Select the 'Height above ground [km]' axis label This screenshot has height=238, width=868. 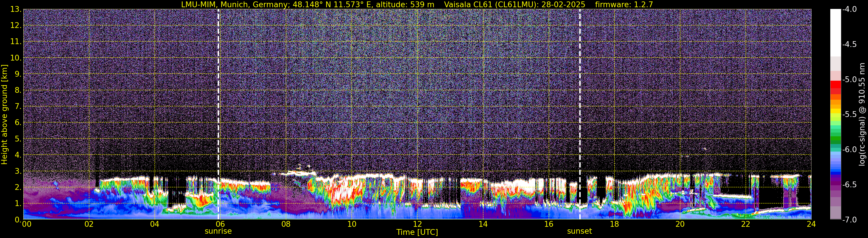pyautogui.click(x=4, y=115)
